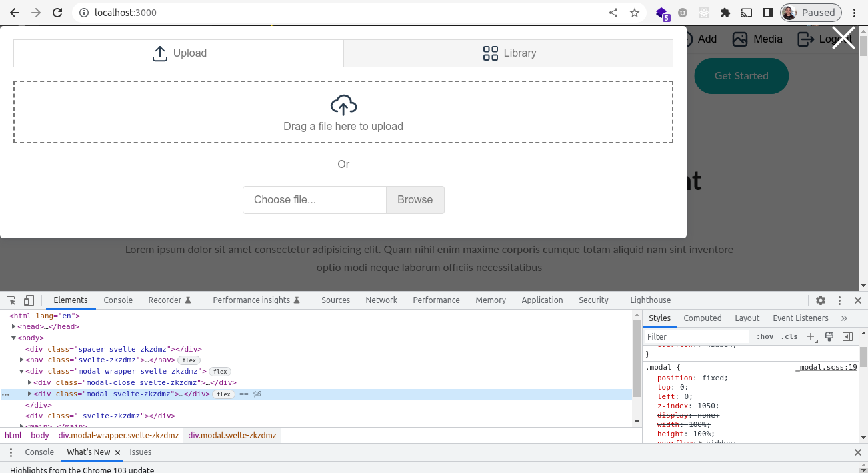Open the Media link in the navbar
This screenshot has width=868, height=473.
[757, 39]
